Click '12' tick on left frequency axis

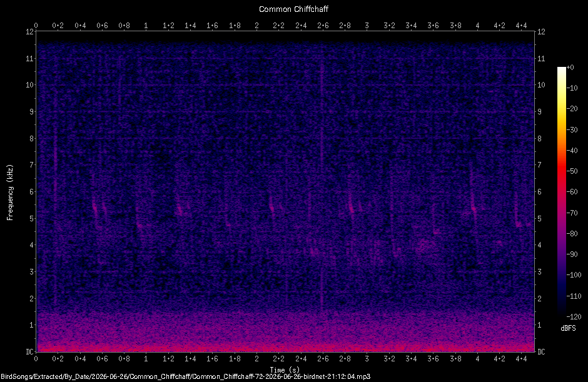(29, 32)
